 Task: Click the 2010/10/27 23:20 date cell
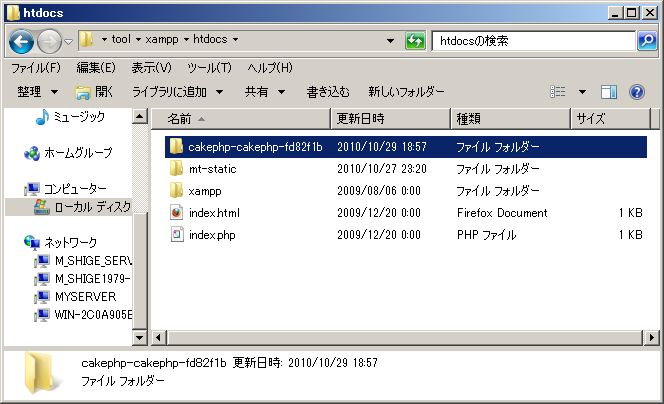tap(382, 169)
